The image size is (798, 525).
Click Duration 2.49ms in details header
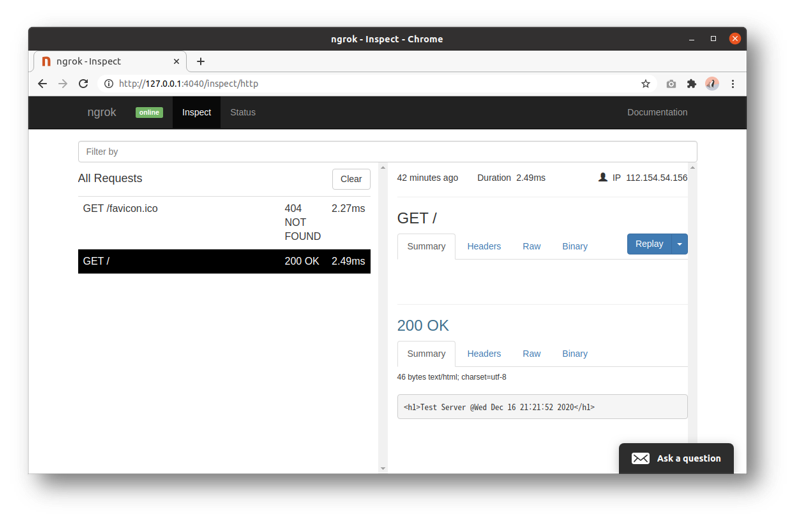coord(511,178)
